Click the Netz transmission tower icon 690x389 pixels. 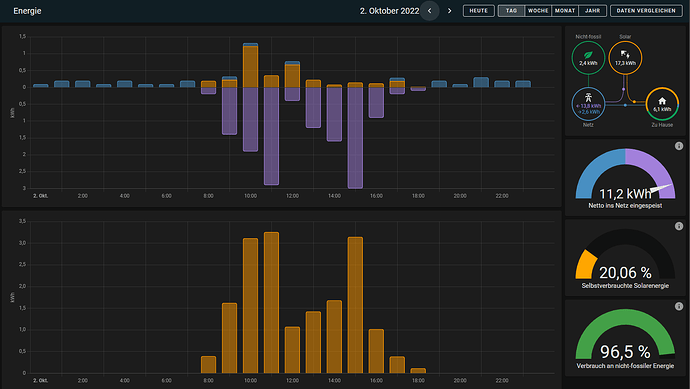[588, 97]
